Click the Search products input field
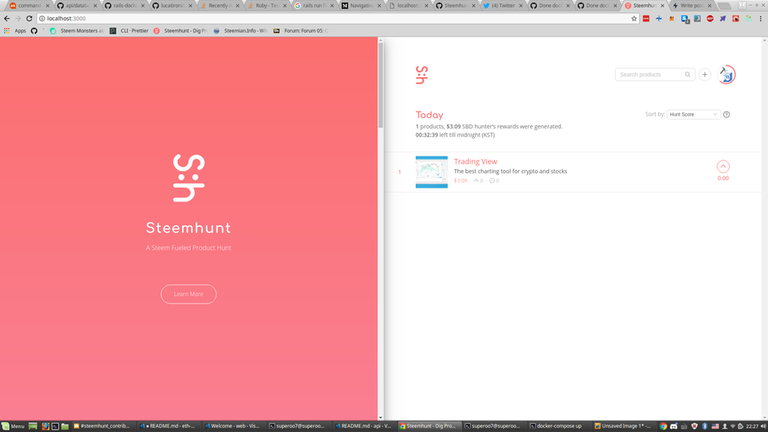 point(655,74)
